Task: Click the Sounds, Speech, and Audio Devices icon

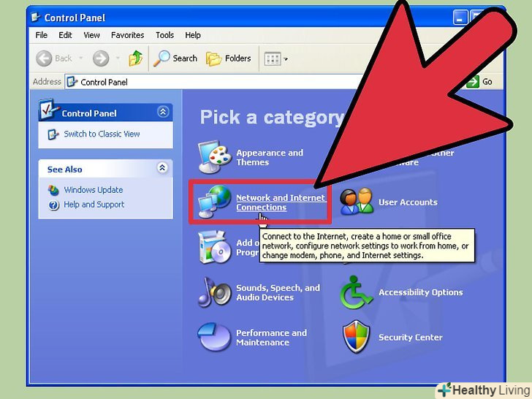Action: pyautogui.click(x=215, y=292)
